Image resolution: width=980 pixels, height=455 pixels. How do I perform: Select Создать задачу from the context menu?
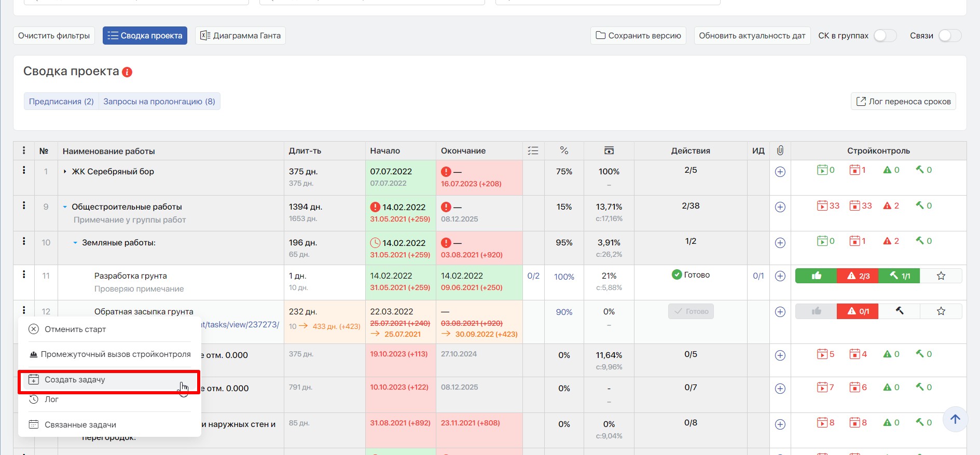point(75,380)
